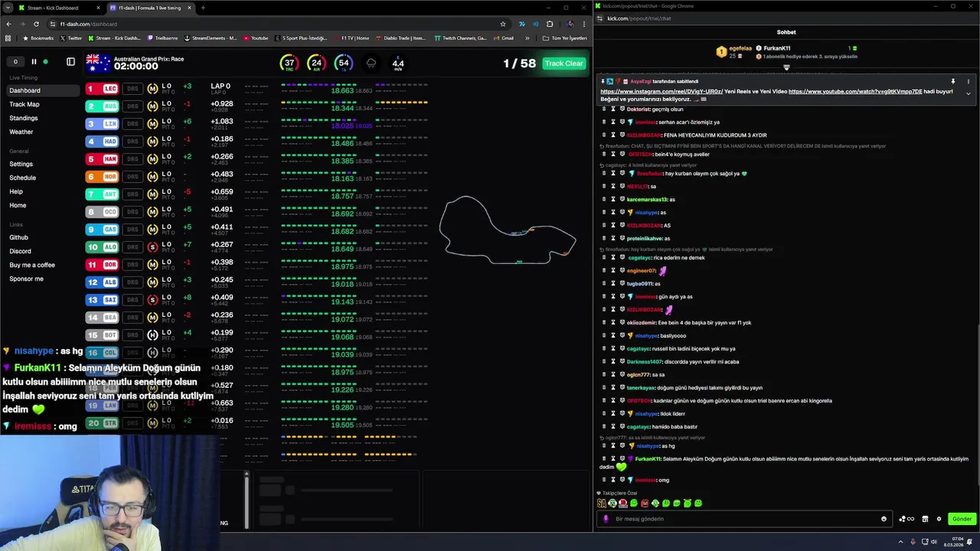Click the DRS indicator in LEC row
The width and height of the screenshot is (980, 551).
132,89
